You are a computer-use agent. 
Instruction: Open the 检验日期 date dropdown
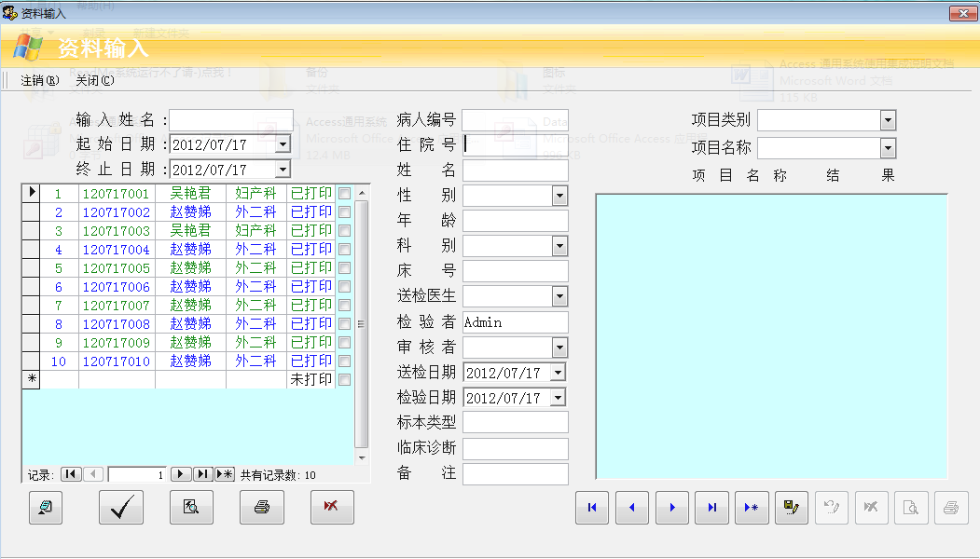tap(559, 397)
